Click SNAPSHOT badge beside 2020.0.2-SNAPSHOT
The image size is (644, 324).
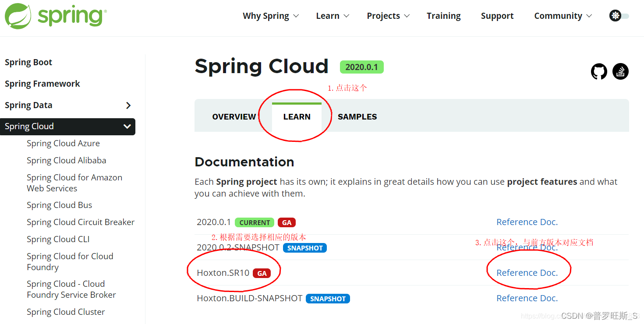pos(305,248)
